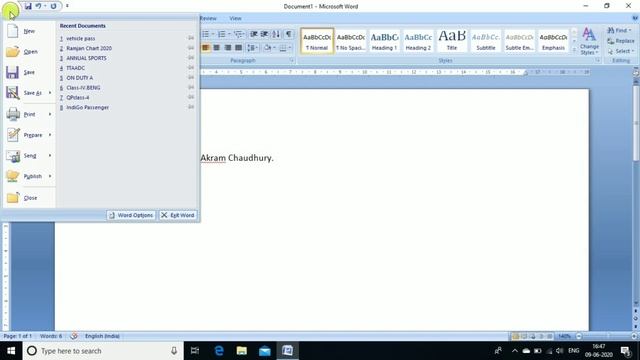The height and width of the screenshot is (360, 640).
Task: Click the Decrease Indent icon
Action: (254, 34)
